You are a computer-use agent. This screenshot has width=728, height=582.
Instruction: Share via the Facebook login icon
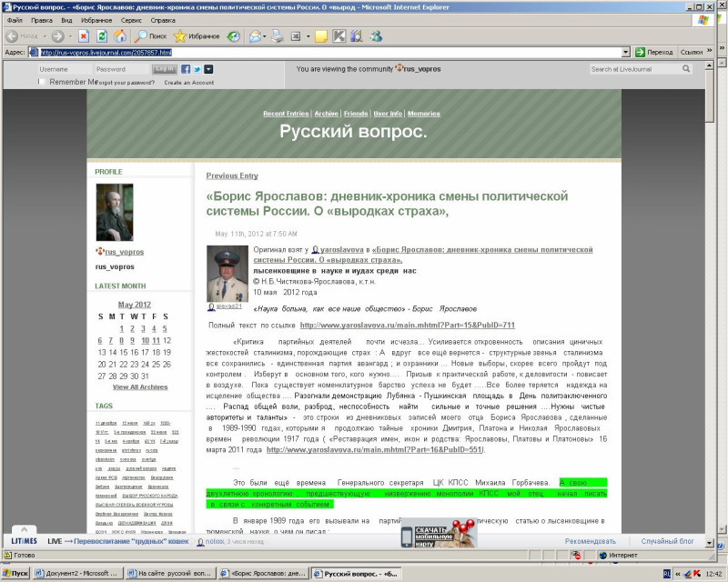pos(186,69)
